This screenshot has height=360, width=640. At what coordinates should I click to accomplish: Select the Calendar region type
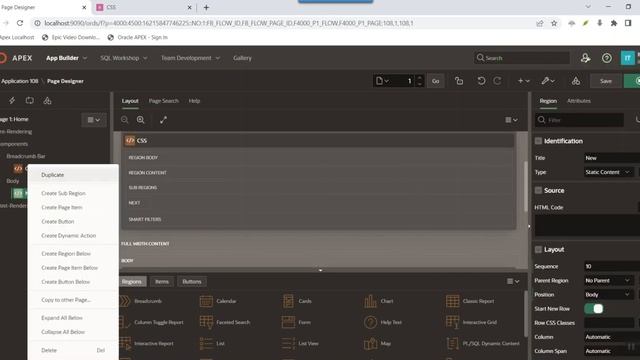point(218,301)
